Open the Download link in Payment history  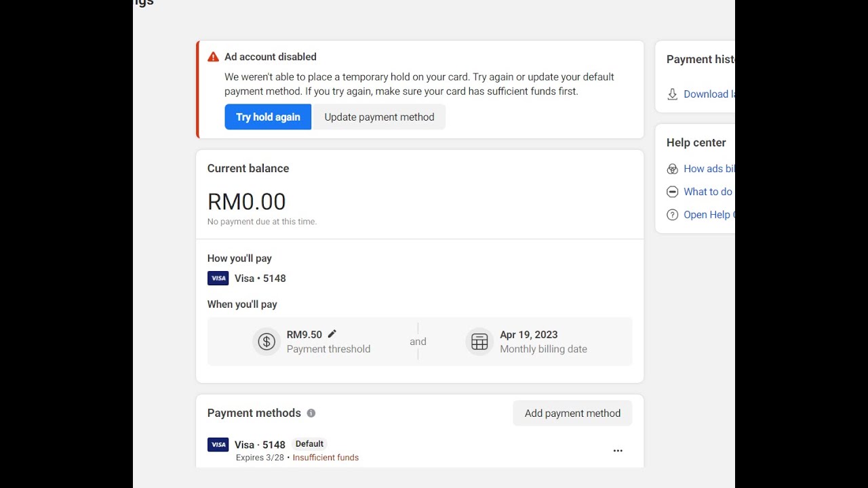coord(709,94)
